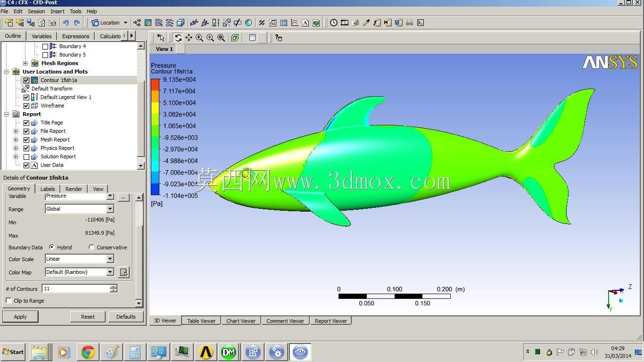Click the Load Results toolbar icon
644x362 pixels.
click(x=9, y=23)
